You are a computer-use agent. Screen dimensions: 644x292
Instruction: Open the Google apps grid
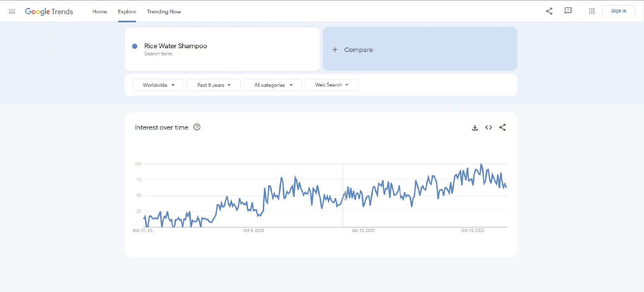coord(592,11)
